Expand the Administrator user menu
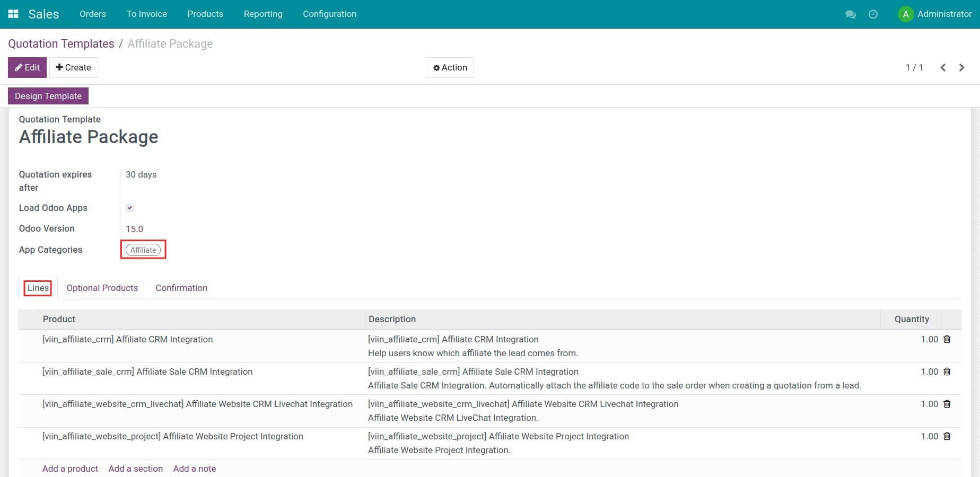This screenshot has height=477, width=980. click(934, 14)
